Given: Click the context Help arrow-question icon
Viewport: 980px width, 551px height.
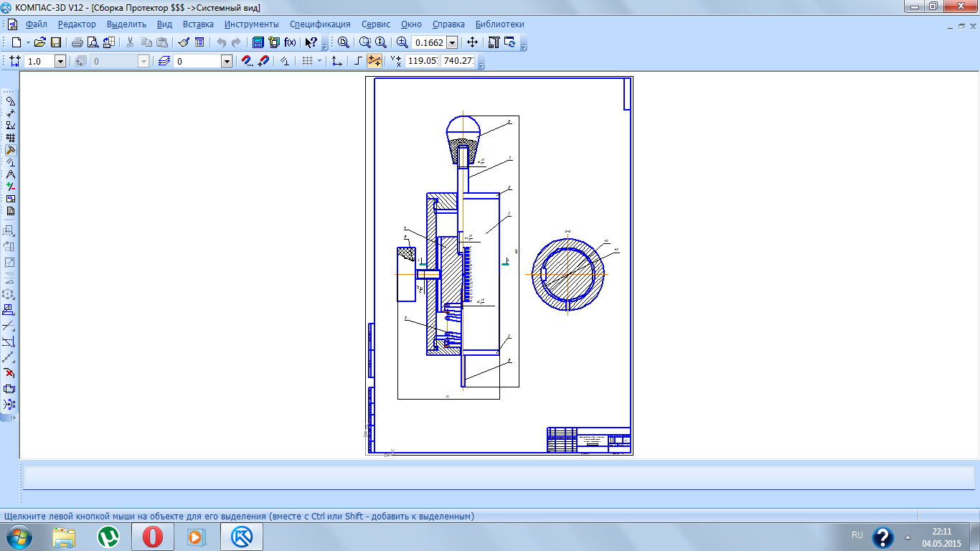Looking at the screenshot, I should point(311,42).
